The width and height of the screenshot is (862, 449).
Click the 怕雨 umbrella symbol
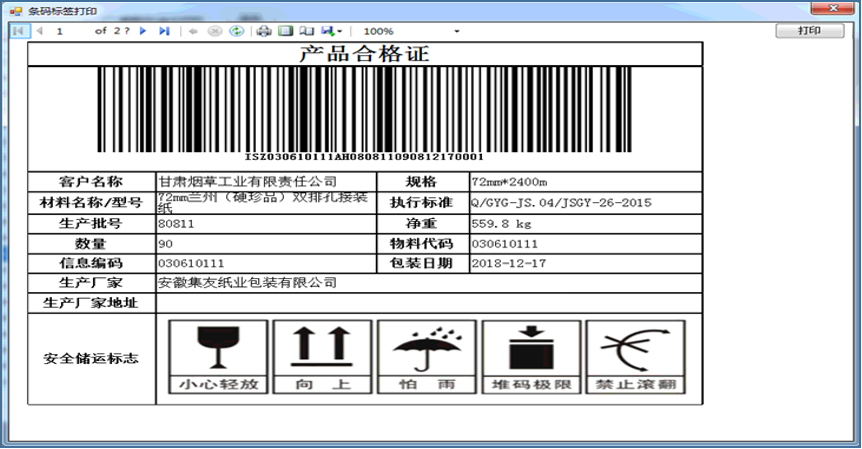427,357
